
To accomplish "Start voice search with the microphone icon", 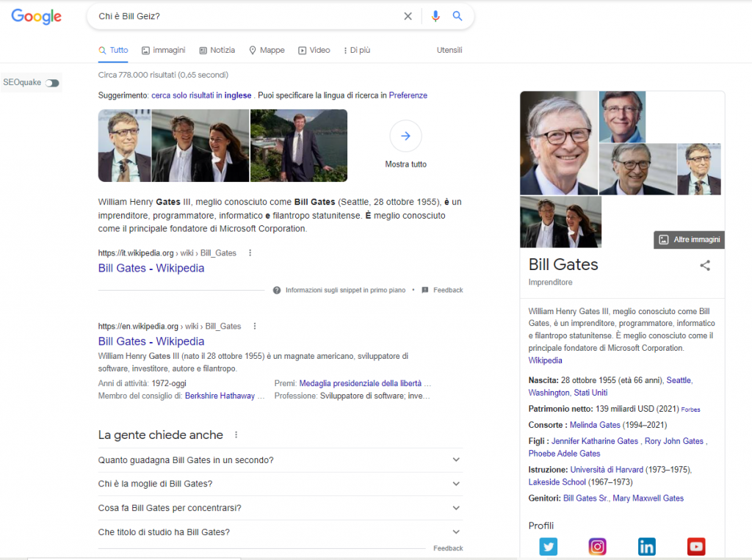I will [435, 16].
